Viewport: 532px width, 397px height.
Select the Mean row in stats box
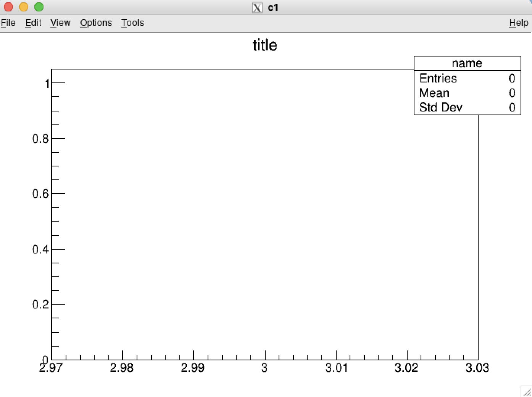point(467,93)
